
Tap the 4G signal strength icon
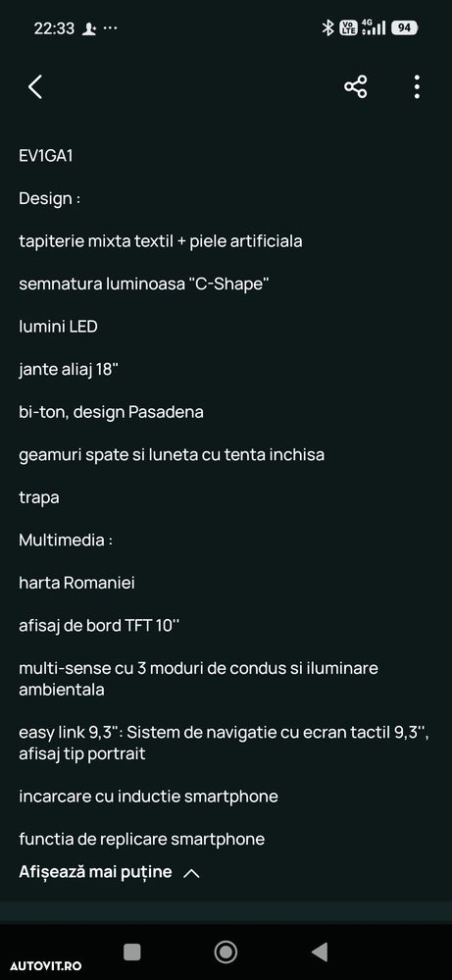374,27
